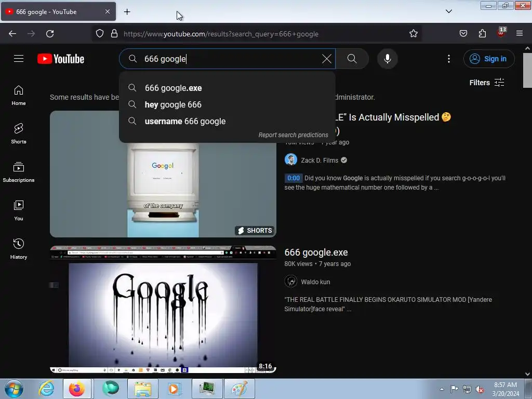Jump to 0:00 timestamp in description
This screenshot has height=399, width=532.
point(294,178)
